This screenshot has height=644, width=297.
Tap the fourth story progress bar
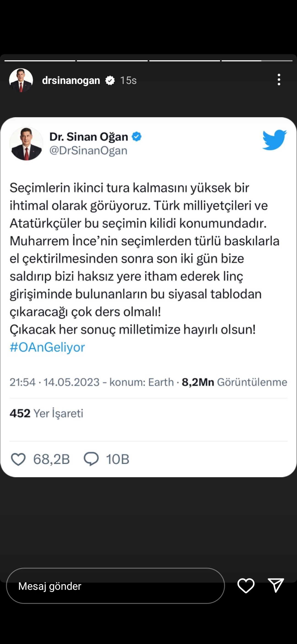257,61
